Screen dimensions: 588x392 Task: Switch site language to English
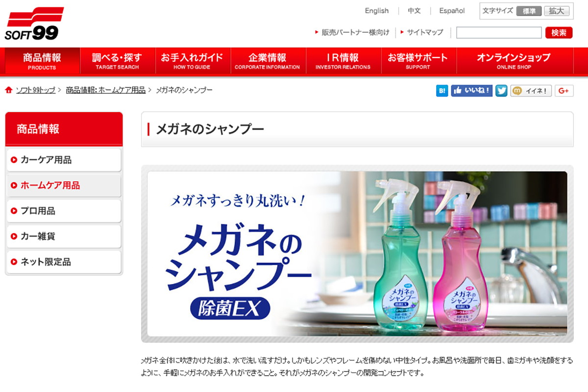click(x=377, y=11)
